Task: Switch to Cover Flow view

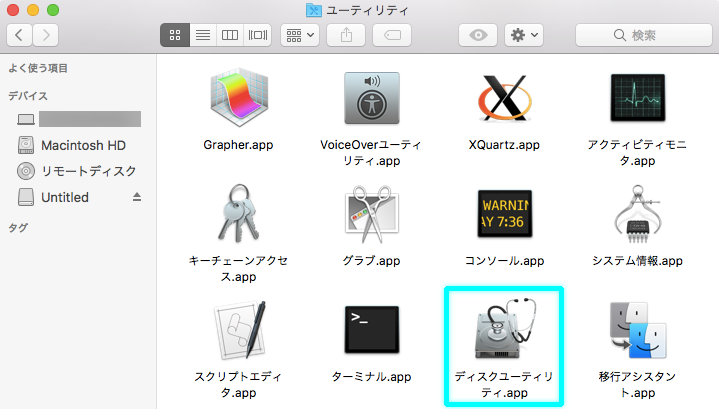Action: pos(258,35)
